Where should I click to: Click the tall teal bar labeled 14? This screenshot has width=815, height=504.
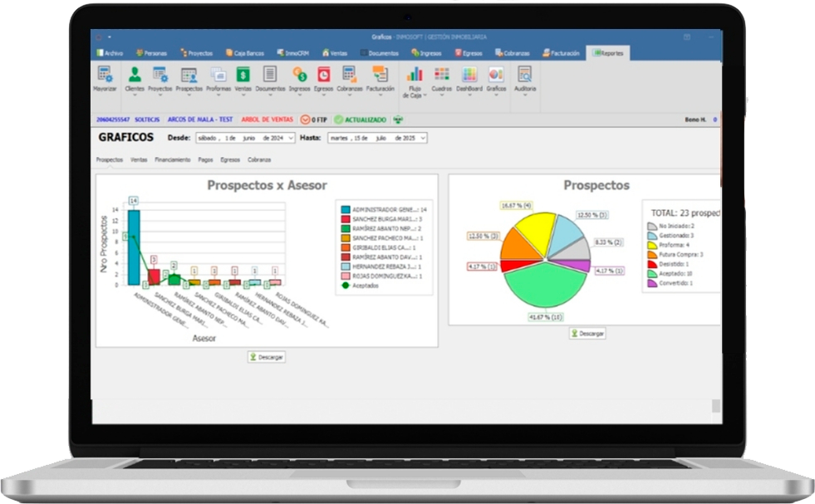coord(134,247)
